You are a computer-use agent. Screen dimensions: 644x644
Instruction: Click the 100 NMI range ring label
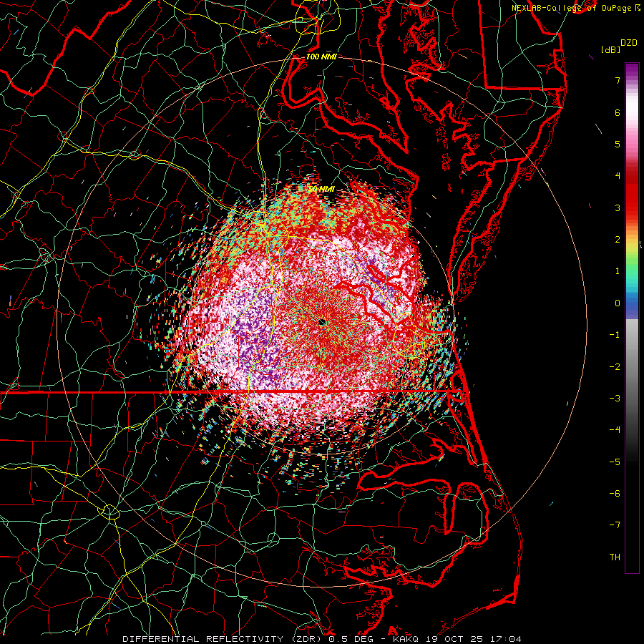click(321, 57)
